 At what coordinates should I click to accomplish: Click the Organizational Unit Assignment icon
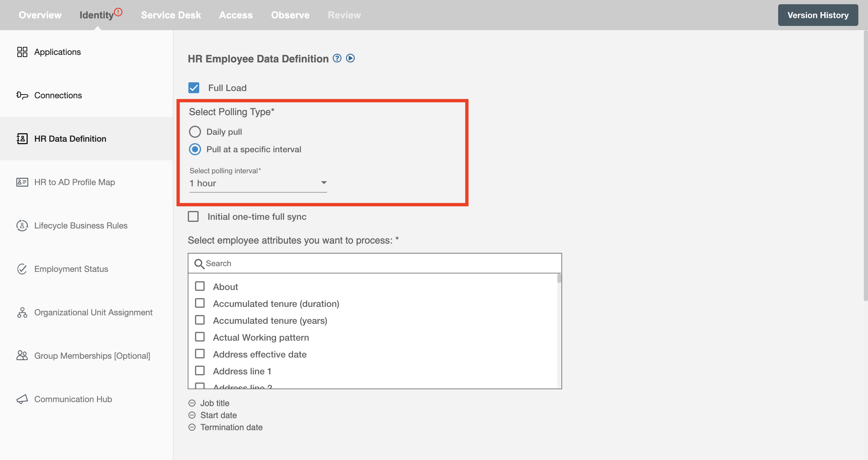[22, 312]
